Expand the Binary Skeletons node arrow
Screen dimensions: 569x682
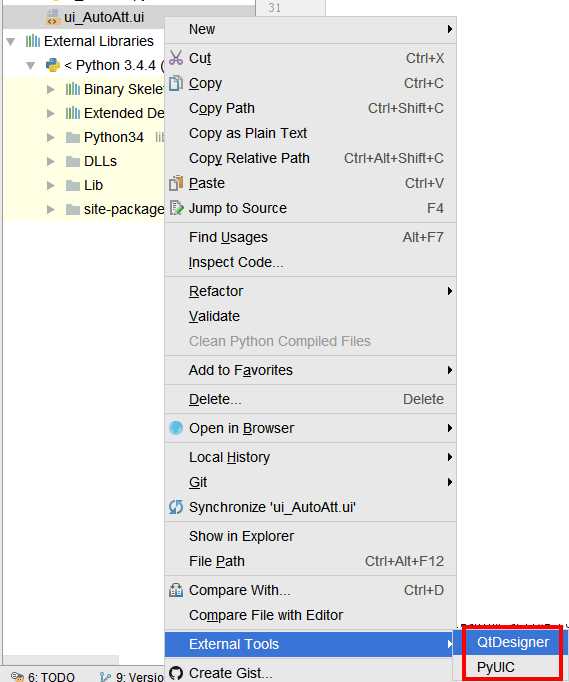pos(50,89)
